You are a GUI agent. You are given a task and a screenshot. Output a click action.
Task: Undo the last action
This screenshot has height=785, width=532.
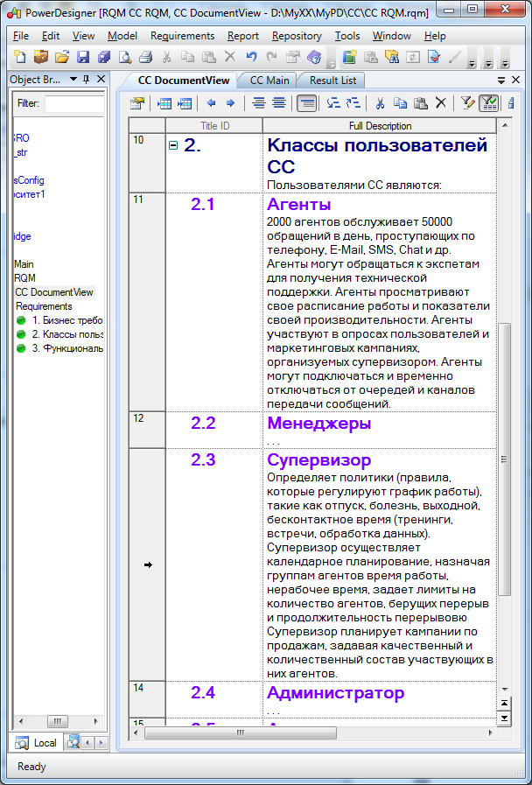(x=251, y=57)
